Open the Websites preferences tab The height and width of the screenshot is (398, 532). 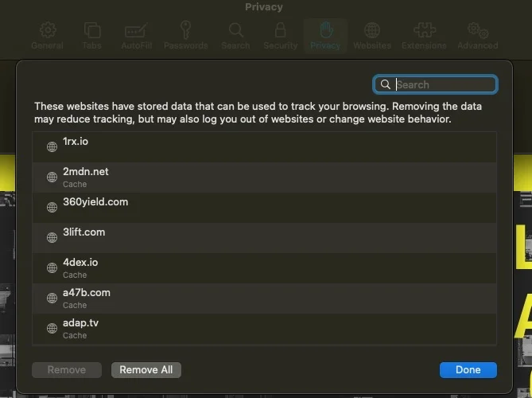tap(372, 36)
